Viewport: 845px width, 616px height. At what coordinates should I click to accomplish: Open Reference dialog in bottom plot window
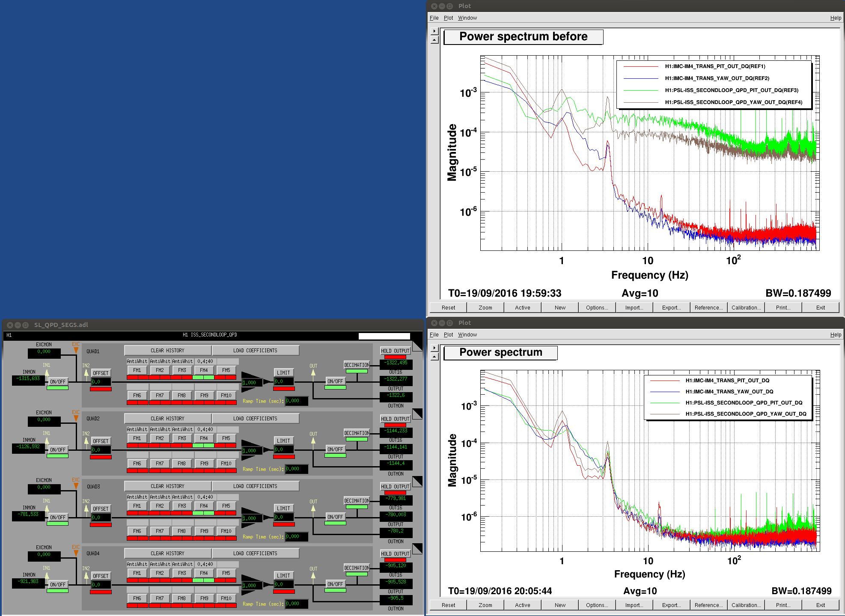coord(708,605)
